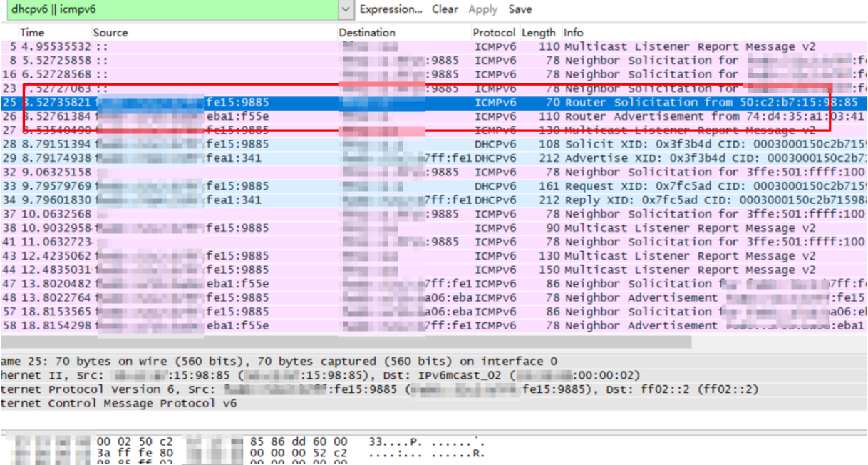
Task: Select packet 37 at time 10.0632568
Action: click(434, 213)
